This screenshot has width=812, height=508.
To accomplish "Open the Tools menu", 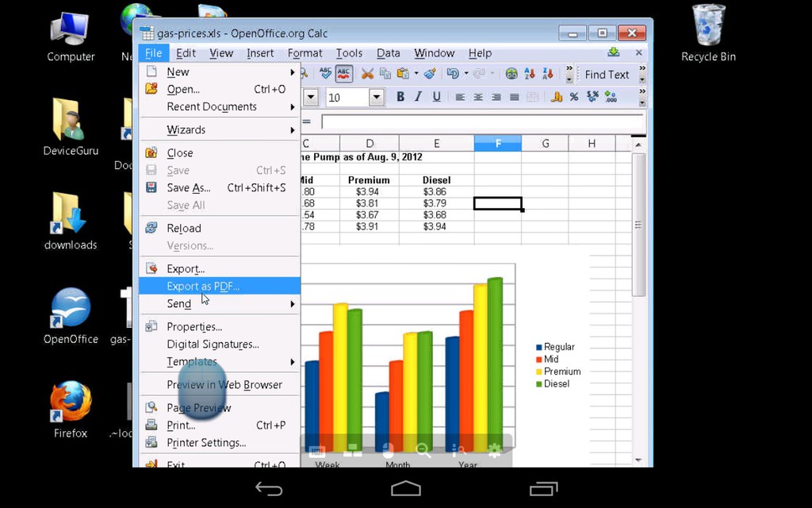I will point(349,53).
